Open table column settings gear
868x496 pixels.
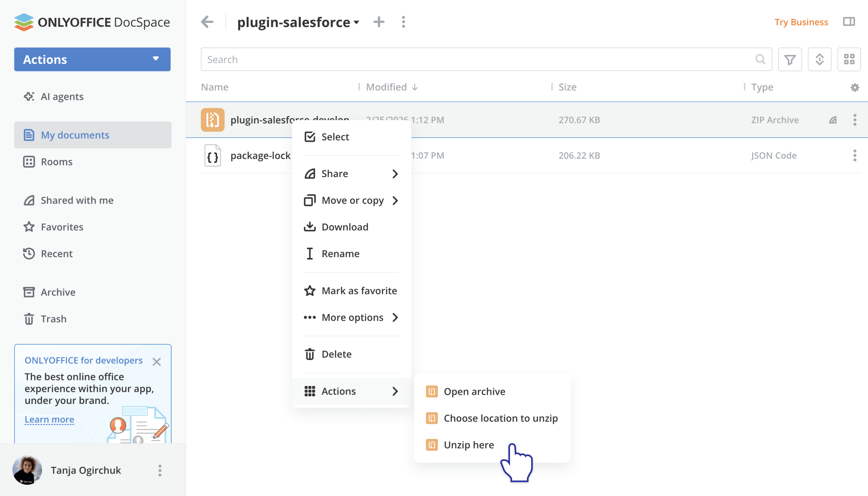855,87
